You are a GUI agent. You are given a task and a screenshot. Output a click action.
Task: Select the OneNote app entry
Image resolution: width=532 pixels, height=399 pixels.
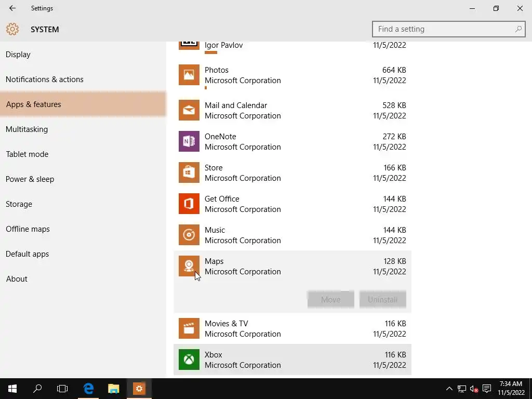(x=292, y=141)
